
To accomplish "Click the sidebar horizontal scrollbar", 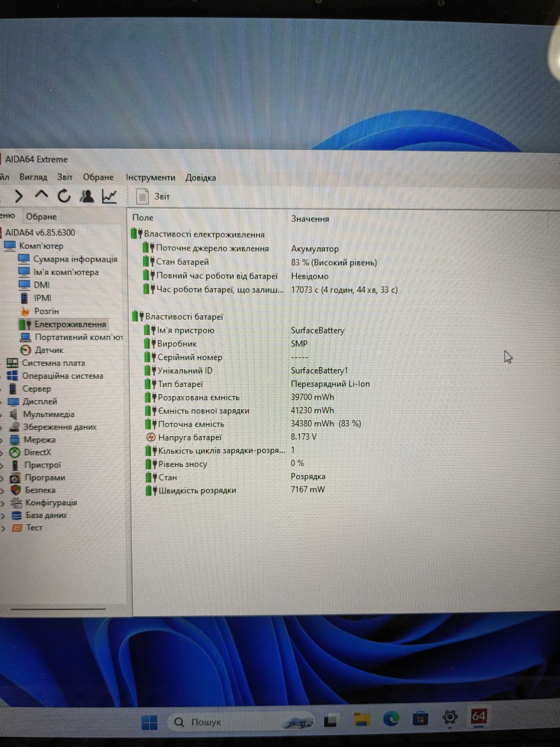I will (x=58, y=609).
